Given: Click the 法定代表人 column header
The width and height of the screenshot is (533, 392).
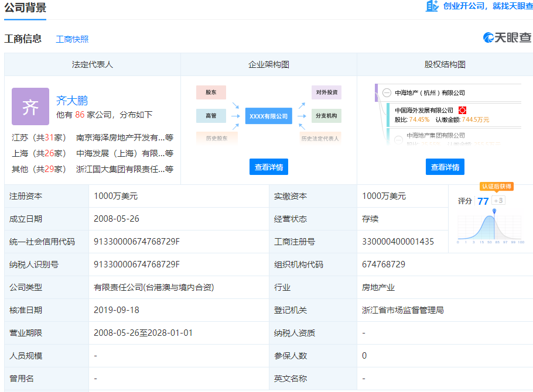Looking at the screenshot, I should pyautogui.click(x=92, y=64).
